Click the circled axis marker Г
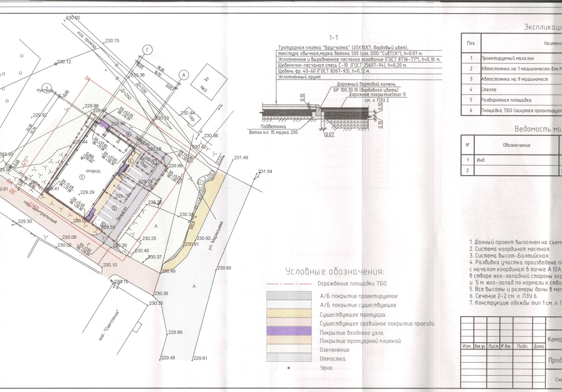The image size is (562, 392). (x=147, y=50)
